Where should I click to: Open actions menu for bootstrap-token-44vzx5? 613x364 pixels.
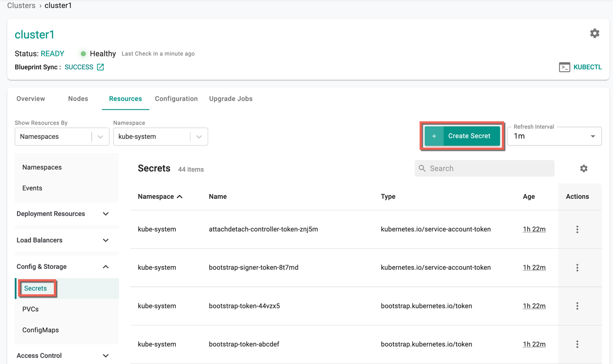(577, 306)
